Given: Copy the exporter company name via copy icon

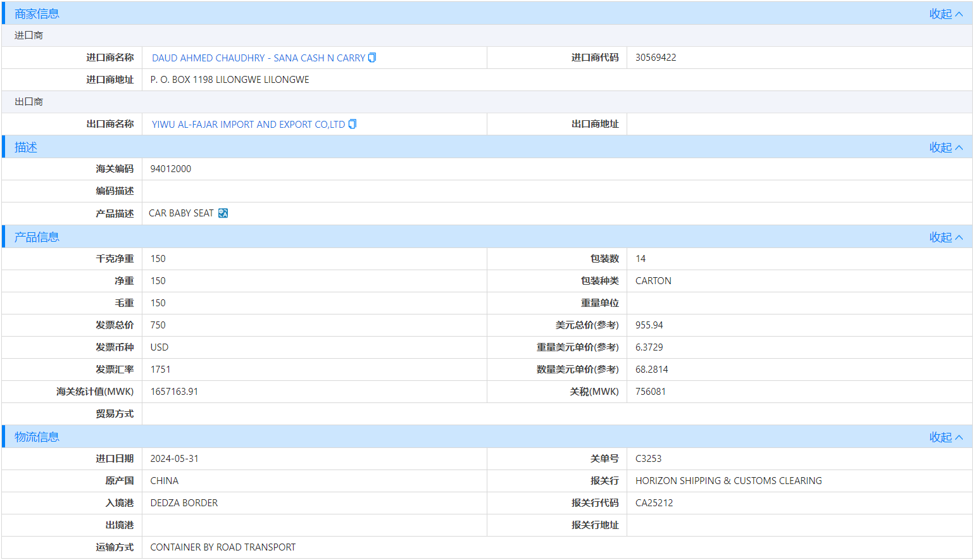Looking at the screenshot, I should (352, 124).
